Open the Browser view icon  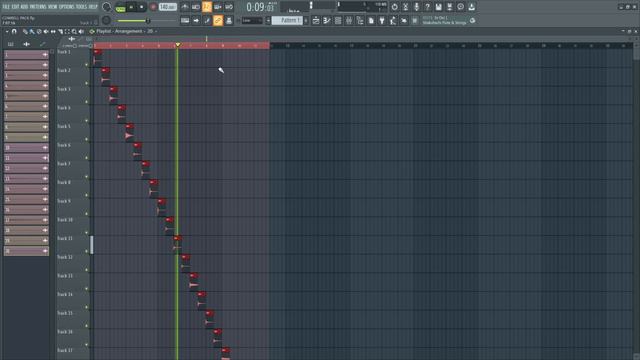coord(360,20)
